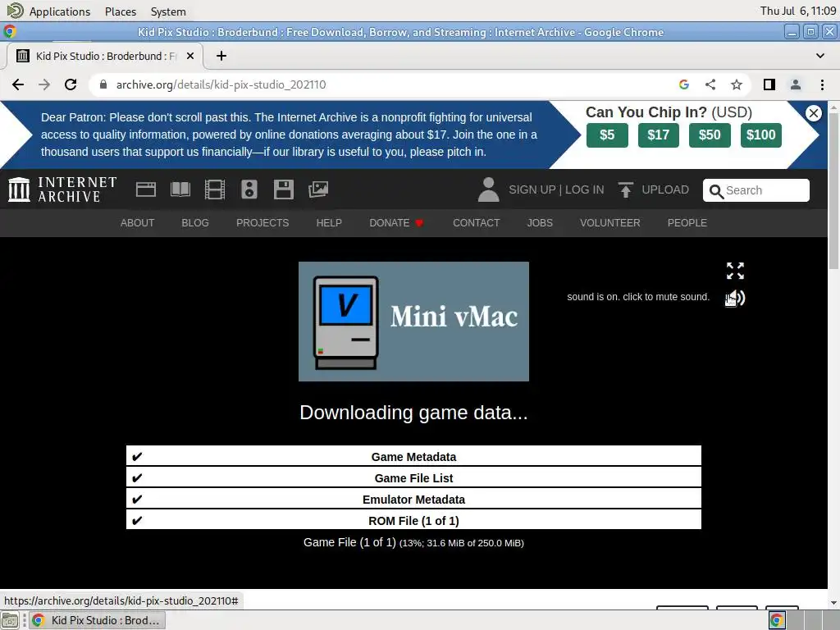Open the PROJECTS nav item
Screen dimensions: 840x630
(262, 223)
